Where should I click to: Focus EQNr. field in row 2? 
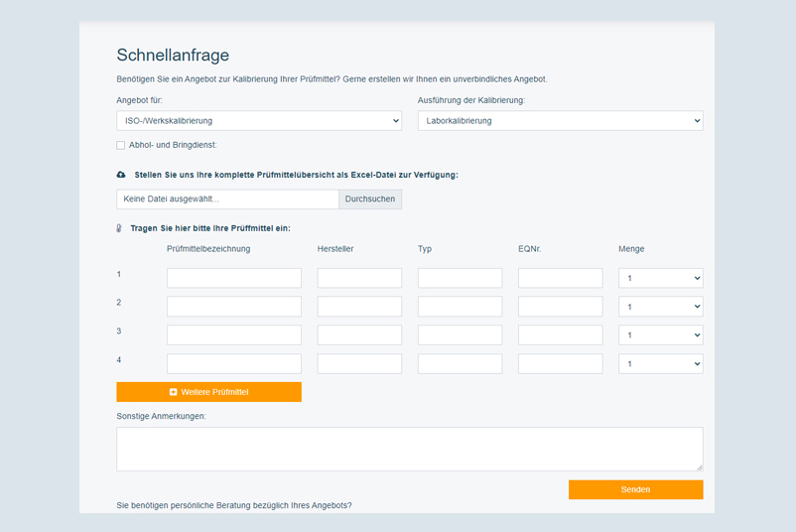click(x=561, y=307)
